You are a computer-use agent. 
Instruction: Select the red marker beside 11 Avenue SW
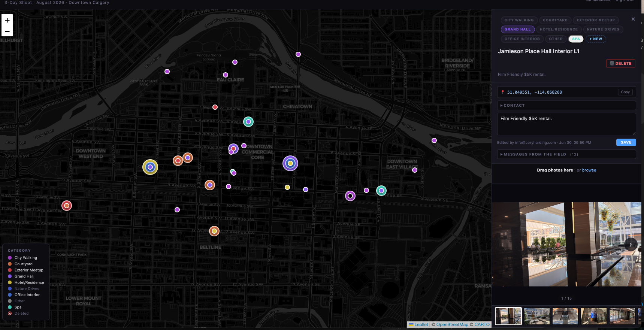67,206
